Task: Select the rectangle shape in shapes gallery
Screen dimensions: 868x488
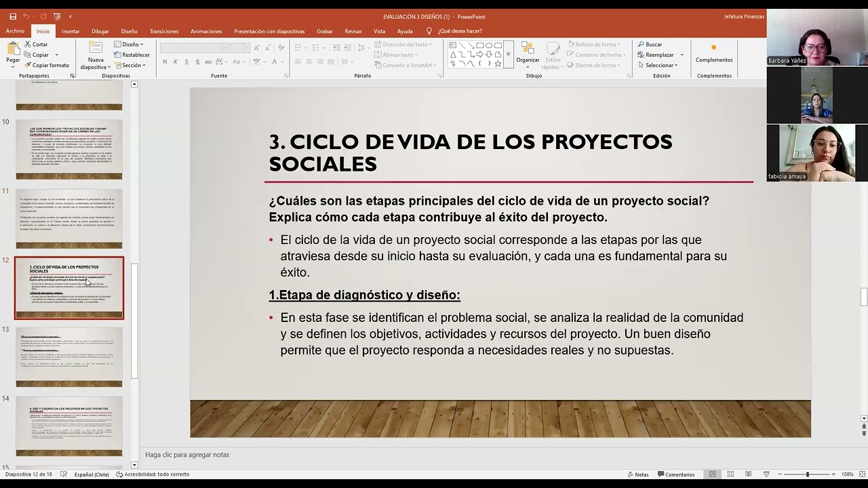Action: (479, 45)
